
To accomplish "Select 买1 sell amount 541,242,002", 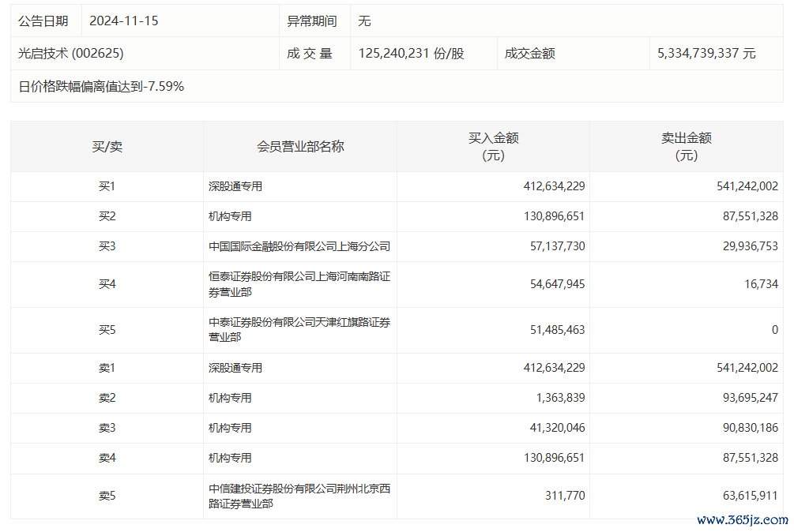I will coord(747,186).
